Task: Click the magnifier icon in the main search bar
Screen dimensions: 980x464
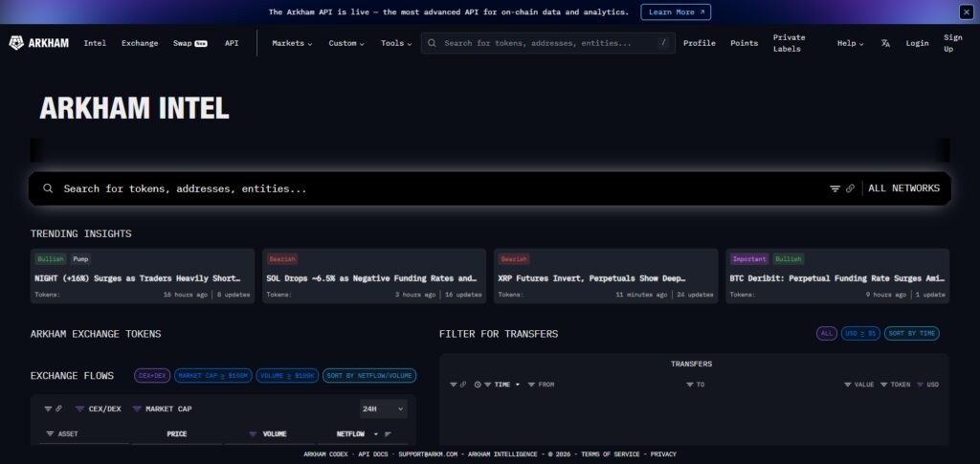Action: click(x=48, y=188)
